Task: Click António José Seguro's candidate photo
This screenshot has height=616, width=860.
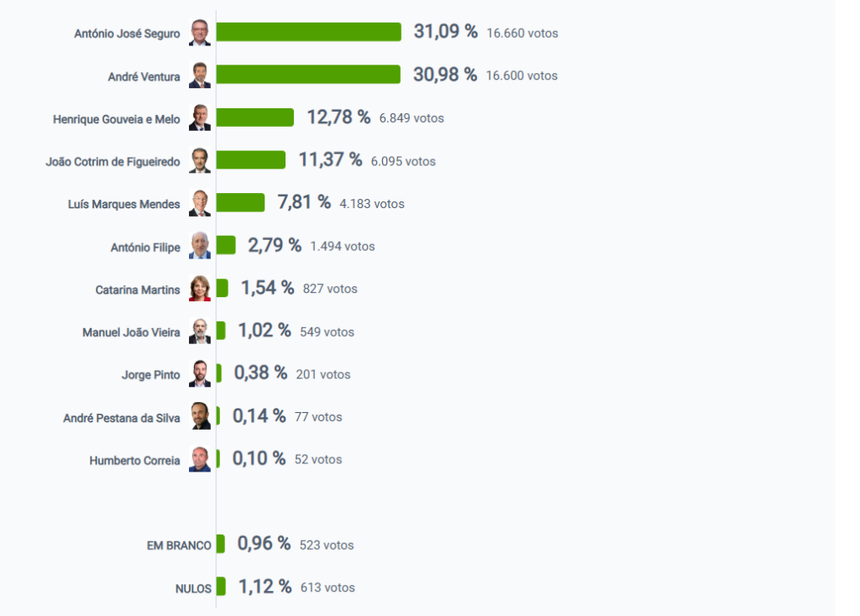Action: [x=200, y=33]
